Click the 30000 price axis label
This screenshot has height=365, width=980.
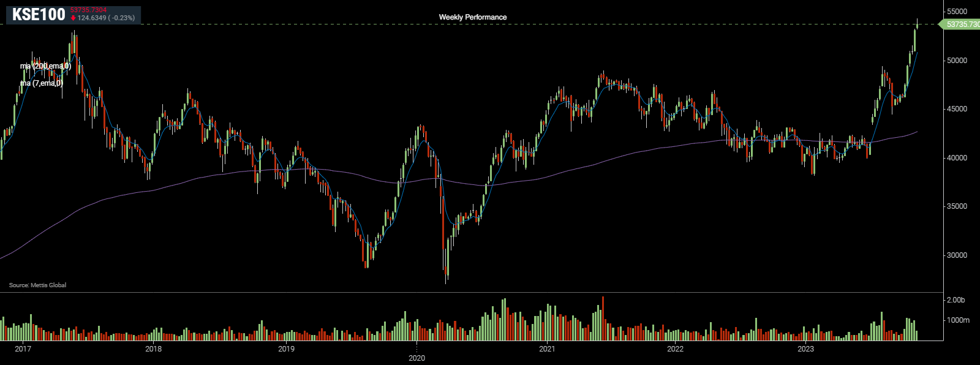coord(957,255)
